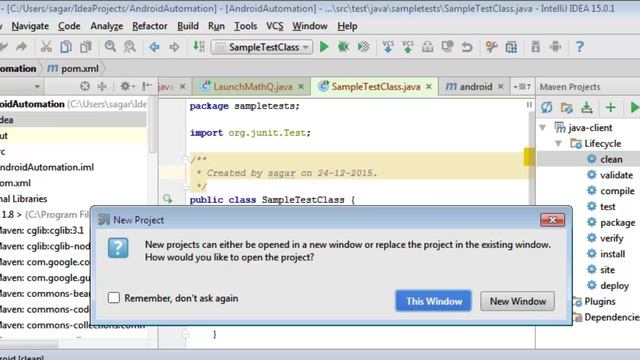
Task: Click the Project panel vertical scrollbar
Action: click(153, 124)
